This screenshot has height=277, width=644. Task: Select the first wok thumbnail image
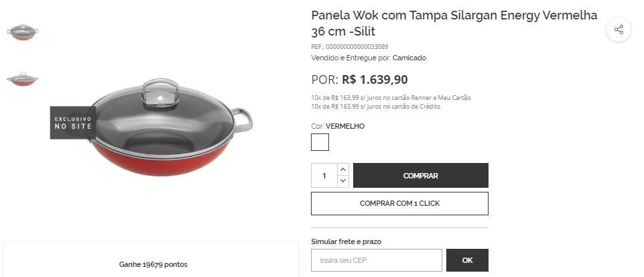23,32
